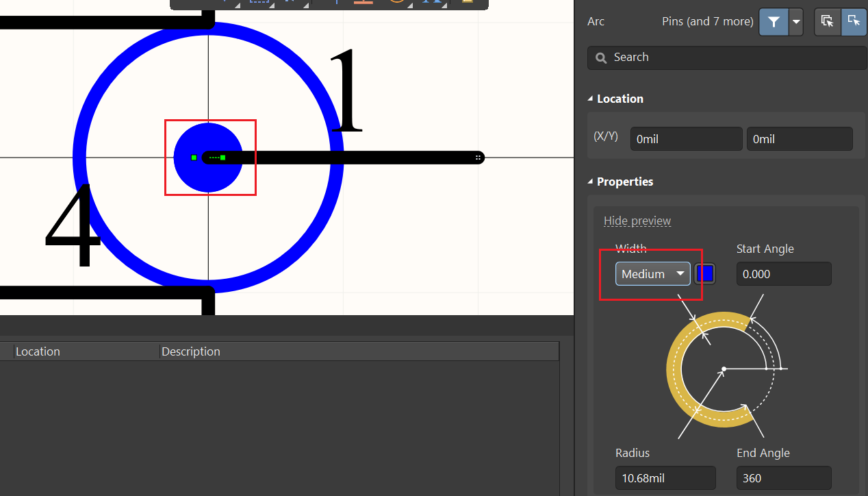868x496 pixels.
Task: Click the Arc panel title label
Action: [x=596, y=21]
